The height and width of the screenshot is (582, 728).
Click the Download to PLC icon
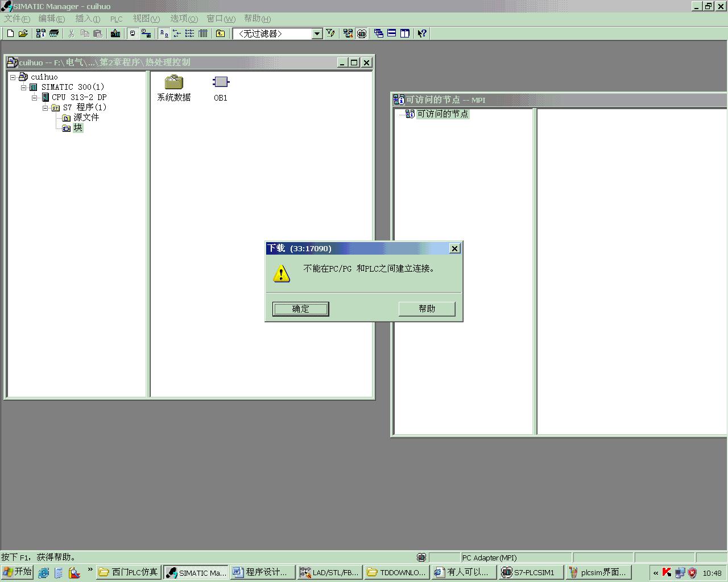[115, 34]
